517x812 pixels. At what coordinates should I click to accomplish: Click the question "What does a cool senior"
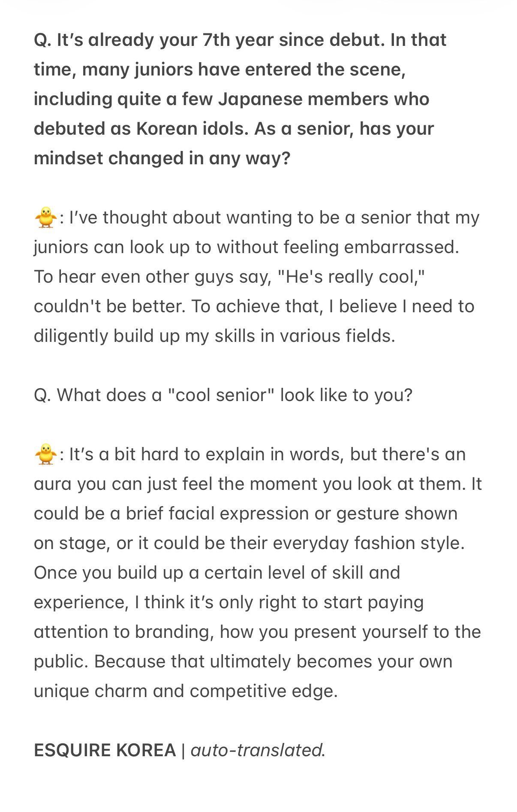tap(223, 395)
